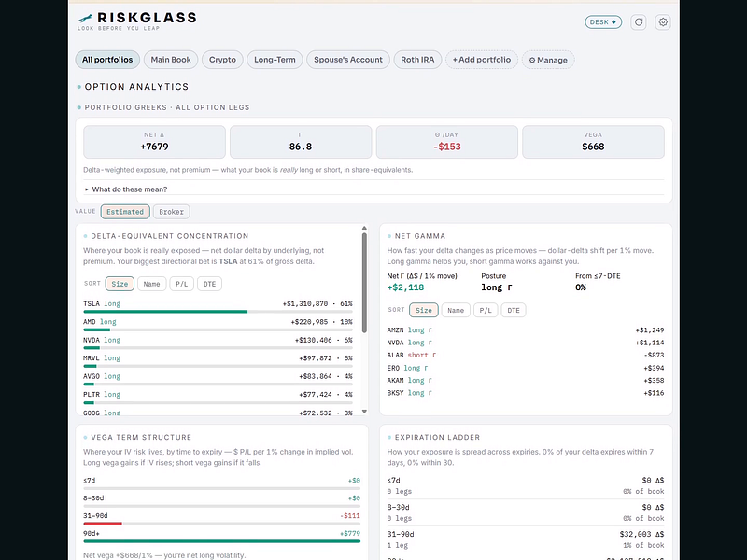Viewport: 747px width, 560px height.
Task: Select the Roth IRA portfolio tab
Action: (x=417, y=60)
